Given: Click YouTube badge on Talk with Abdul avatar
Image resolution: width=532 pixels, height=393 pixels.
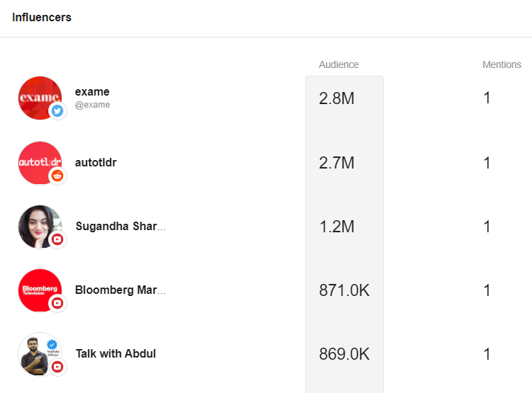Looking at the screenshot, I should coord(57,367).
